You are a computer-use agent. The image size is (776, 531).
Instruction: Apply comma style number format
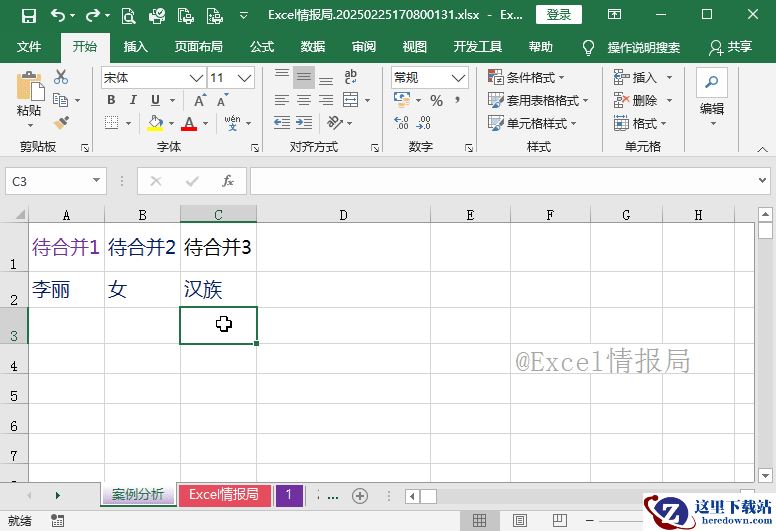[458, 100]
